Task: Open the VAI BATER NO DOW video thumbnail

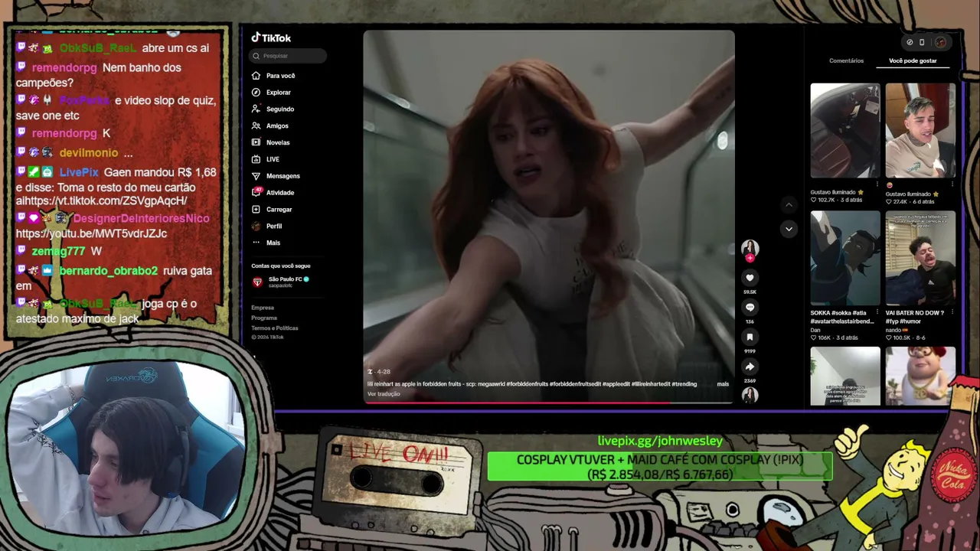Action: (x=920, y=258)
